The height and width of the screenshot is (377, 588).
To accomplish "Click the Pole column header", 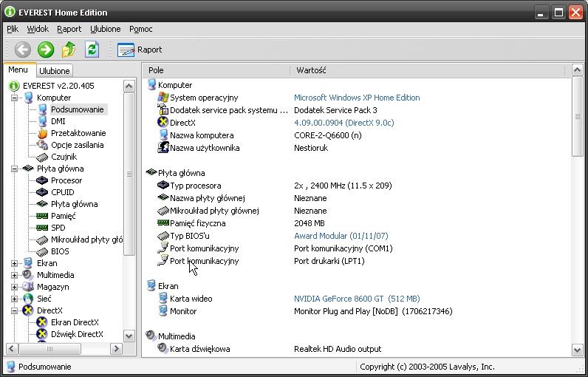I will pyautogui.click(x=216, y=70).
